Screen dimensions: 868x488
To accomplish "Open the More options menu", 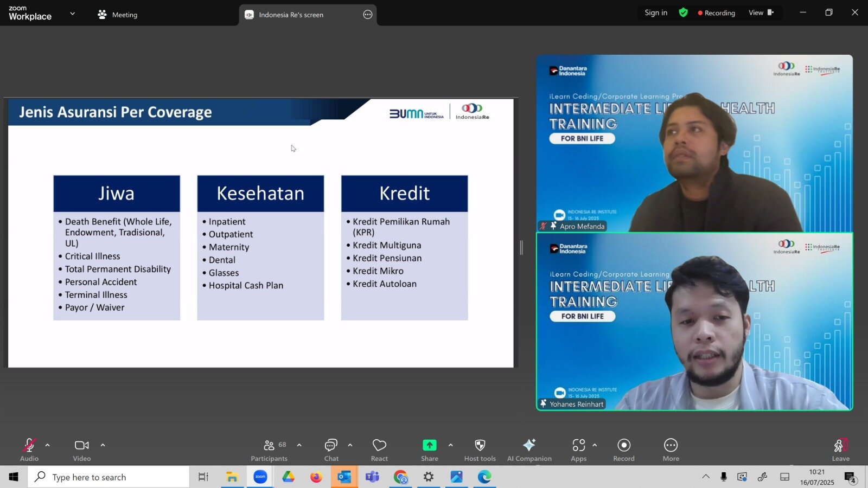I will (x=671, y=450).
